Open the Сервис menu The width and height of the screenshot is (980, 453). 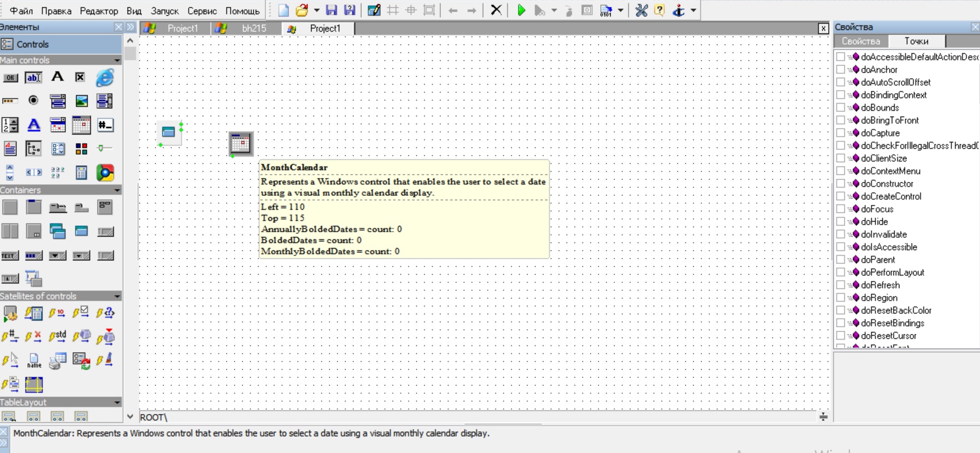202,11
